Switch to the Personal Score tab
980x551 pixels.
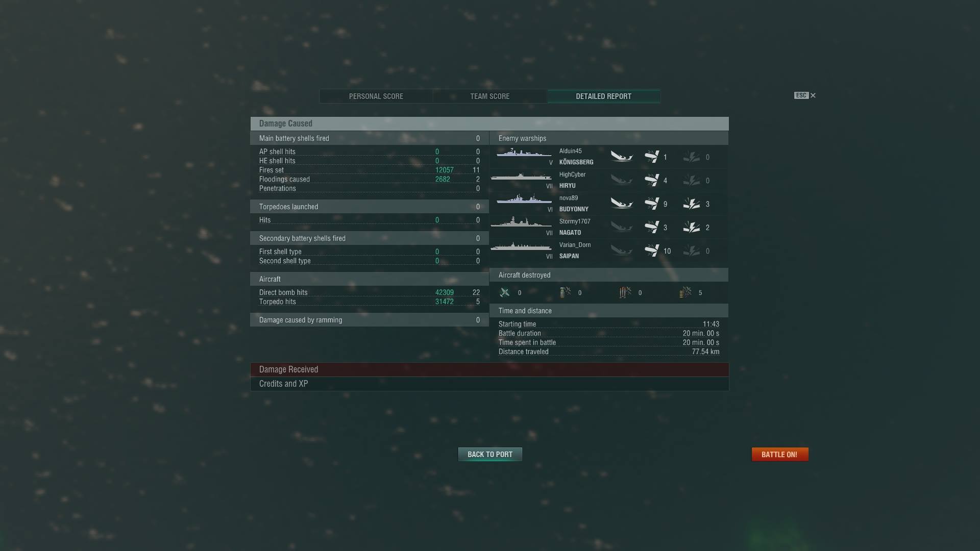(376, 96)
